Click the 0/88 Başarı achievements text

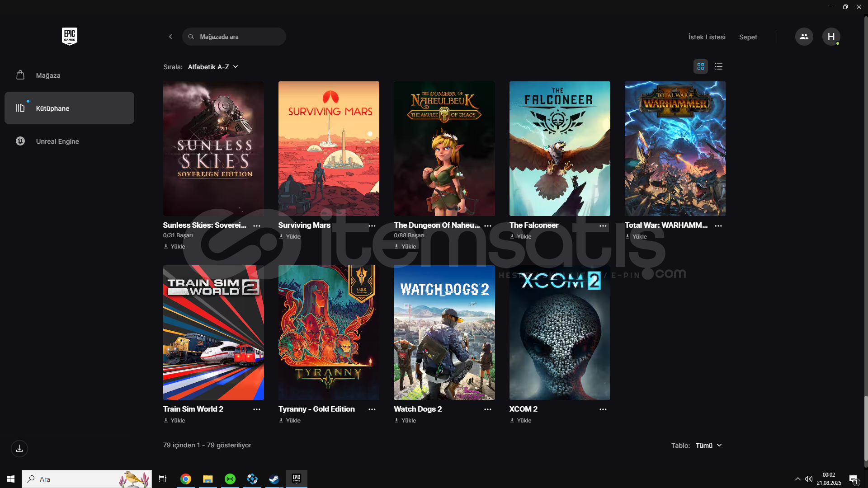[409, 235]
